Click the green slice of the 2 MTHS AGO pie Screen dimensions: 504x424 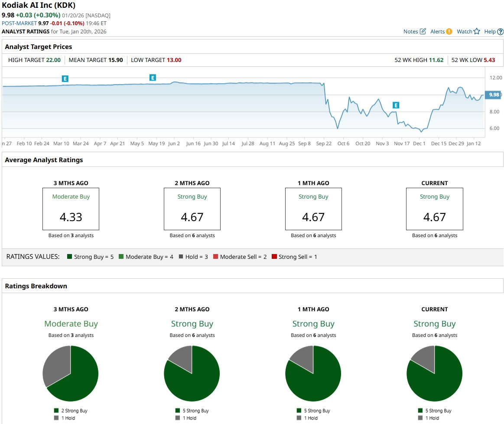pyautogui.click(x=197, y=379)
